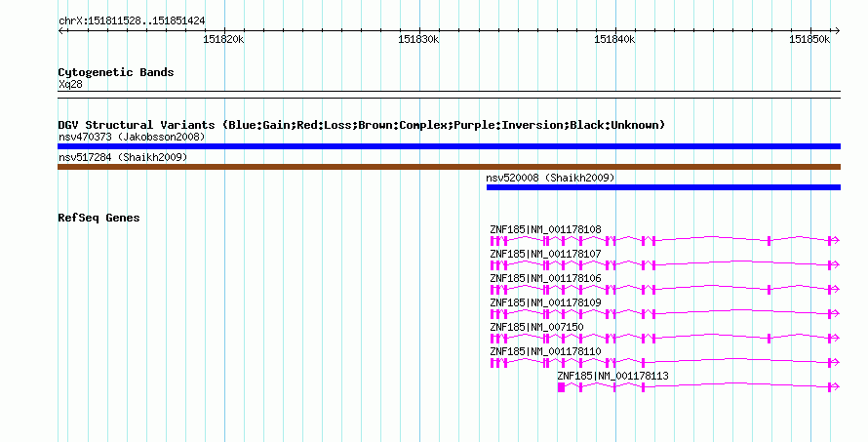This screenshot has height=442, width=868.
Task: Click the 151850k ruler tick label
Action: coord(809,39)
